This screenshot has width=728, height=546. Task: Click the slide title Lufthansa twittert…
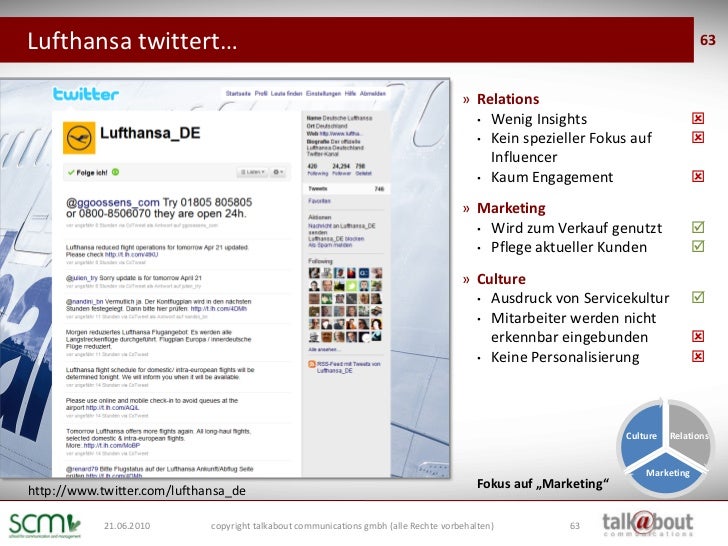[x=132, y=41]
